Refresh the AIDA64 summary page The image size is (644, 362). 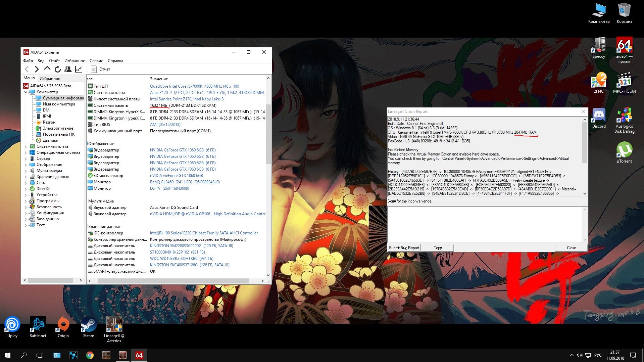click(x=58, y=69)
